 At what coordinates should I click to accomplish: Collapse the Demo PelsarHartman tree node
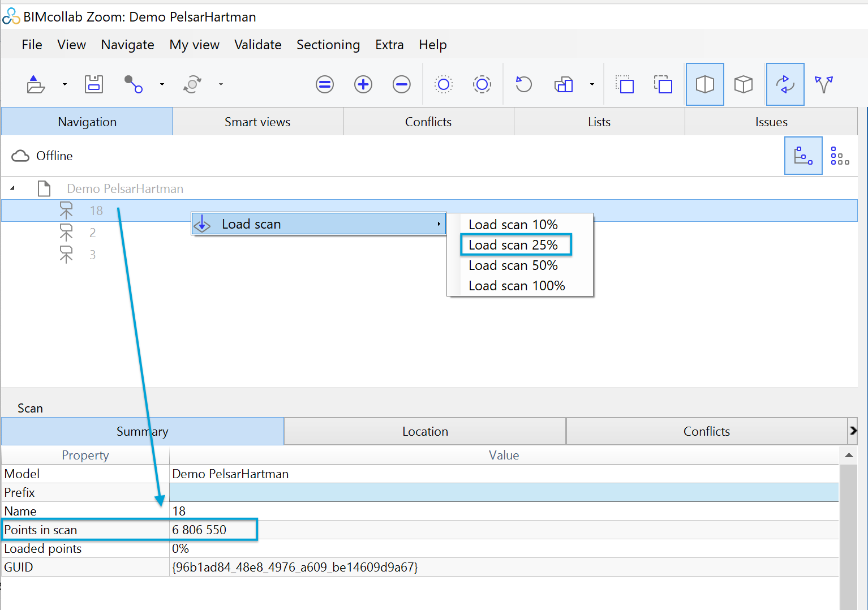click(12, 188)
